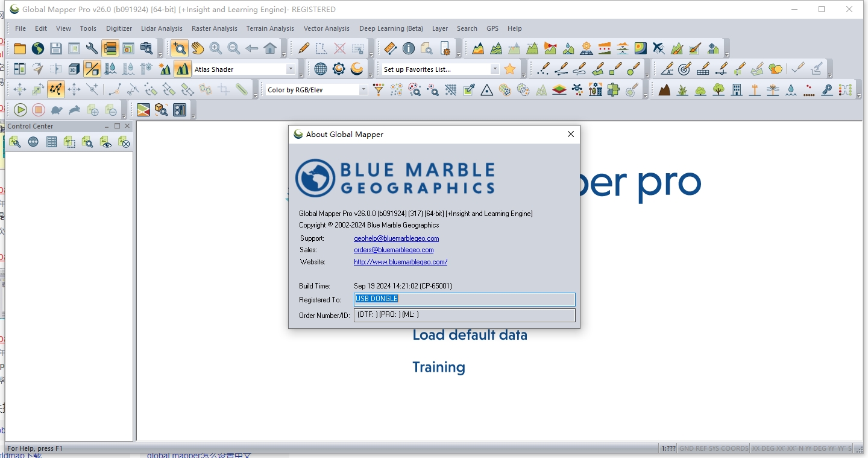This screenshot has width=868, height=458.
Task: Open the Terrain Analysis menu
Action: (270, 28)
